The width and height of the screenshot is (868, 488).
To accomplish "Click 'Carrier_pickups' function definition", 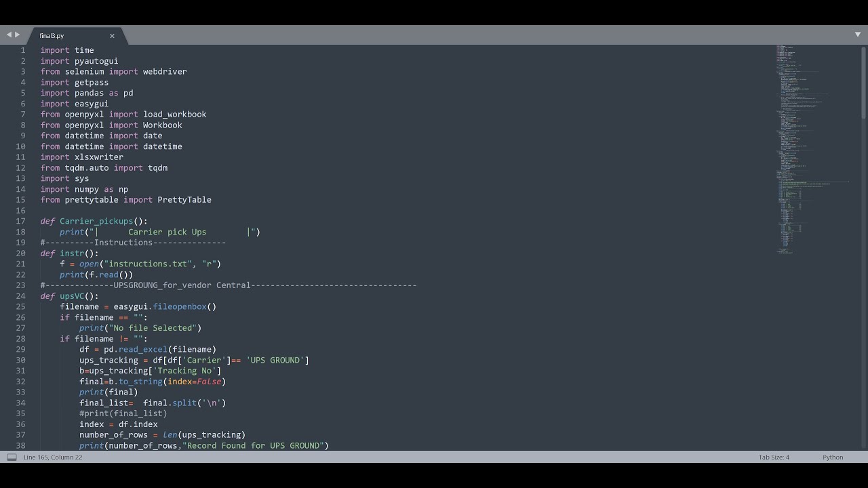I will 96,221.
